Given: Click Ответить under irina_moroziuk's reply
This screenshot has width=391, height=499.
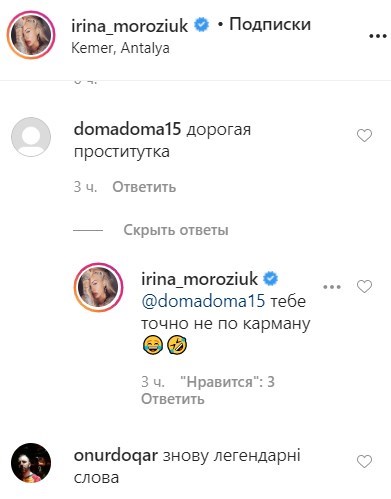Looking at the screenshot, I should 173,399.
